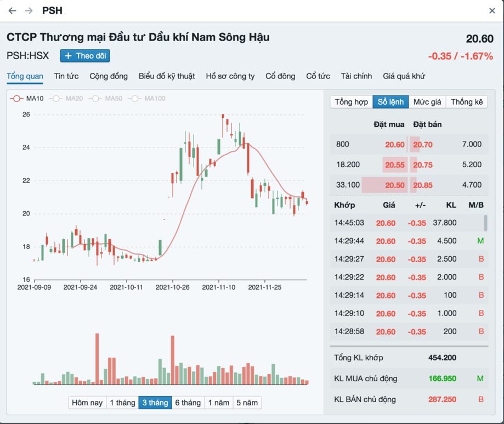The height and width of the screenshot is (424, 504).
Task: Open the Thống kê panel tab
Action: (x=467, y=102)
